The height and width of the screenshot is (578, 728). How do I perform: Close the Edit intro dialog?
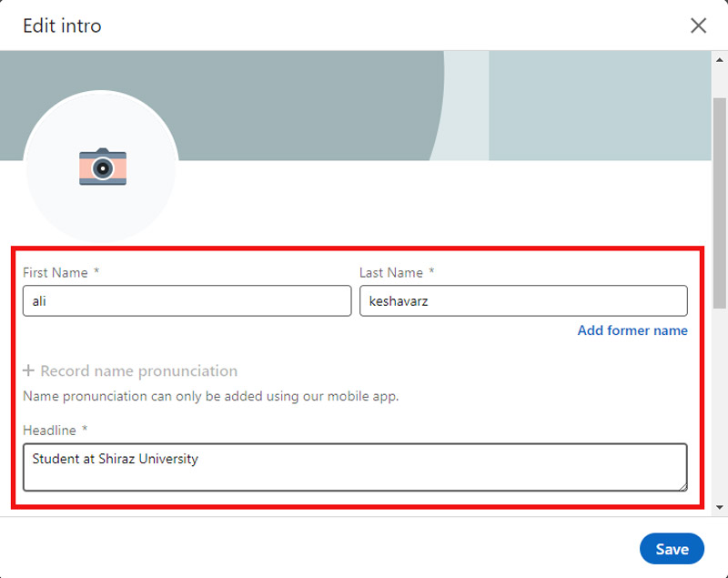[698, 25]
